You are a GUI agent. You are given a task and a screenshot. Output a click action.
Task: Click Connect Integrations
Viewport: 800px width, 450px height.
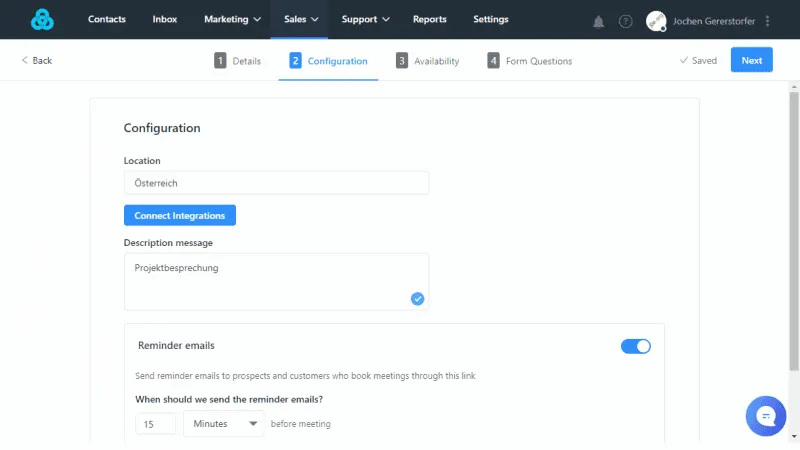[180, 215]
